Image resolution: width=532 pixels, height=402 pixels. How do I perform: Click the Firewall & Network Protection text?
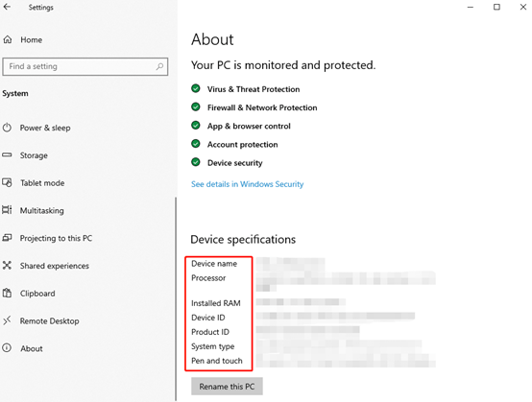point(262,107)
